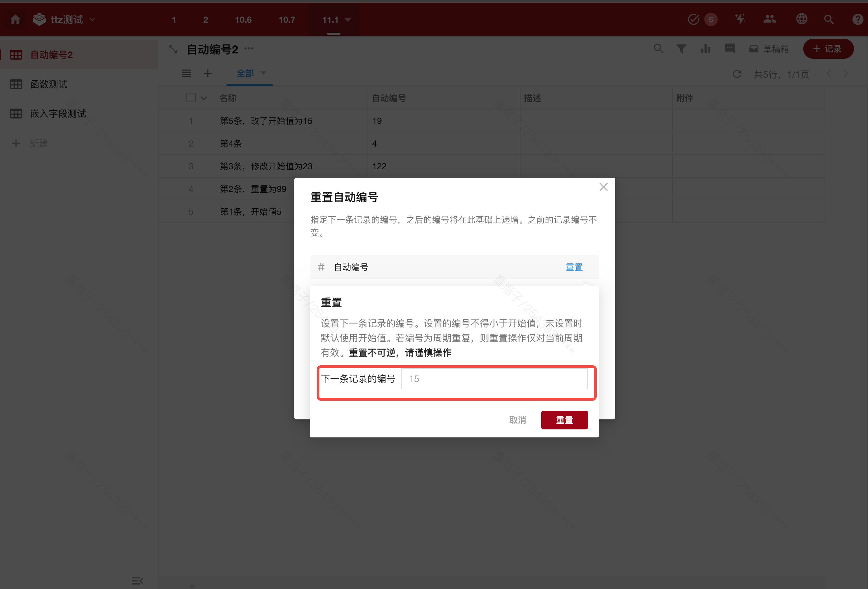Image resolution: width=868 pixels, height=589 pixels.
Task: Expand the 全部 view dropdown arrow
Action: tap(263, 73)
